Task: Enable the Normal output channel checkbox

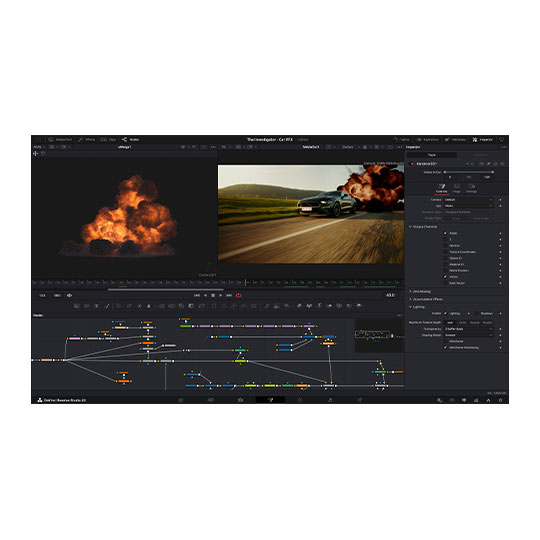Action: point(445,246)
